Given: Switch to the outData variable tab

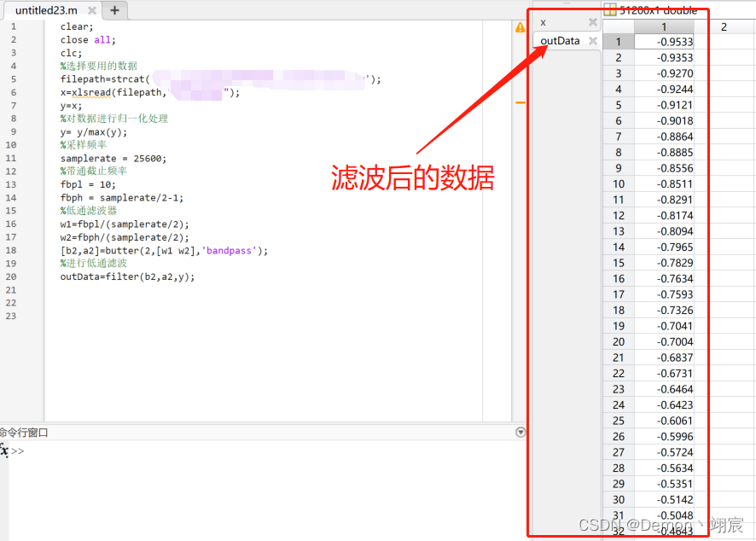Looking at the screenshot, I should click(x=559, y=40).
